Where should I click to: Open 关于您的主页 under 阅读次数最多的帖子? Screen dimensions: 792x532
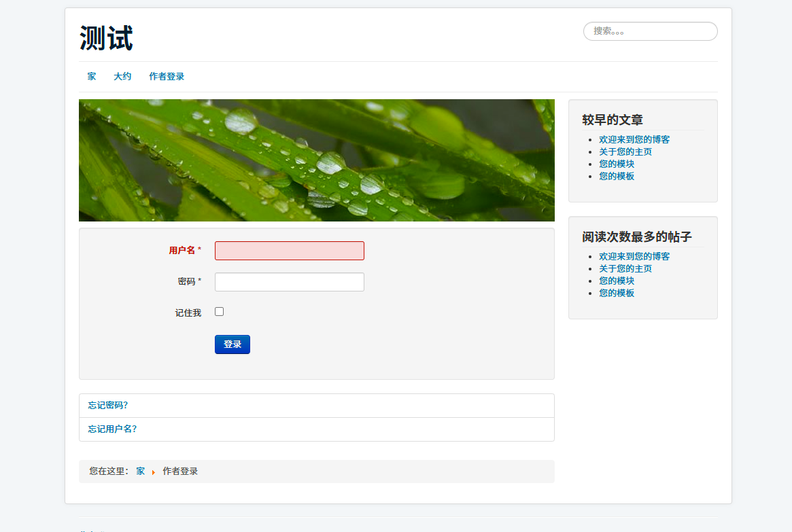[625, 269]
